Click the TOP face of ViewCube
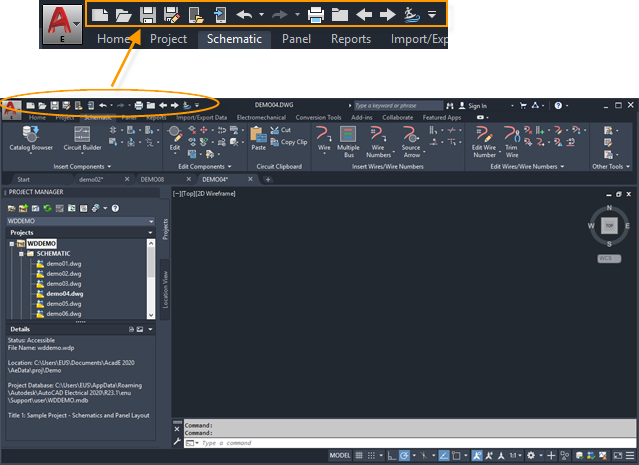 609,225
